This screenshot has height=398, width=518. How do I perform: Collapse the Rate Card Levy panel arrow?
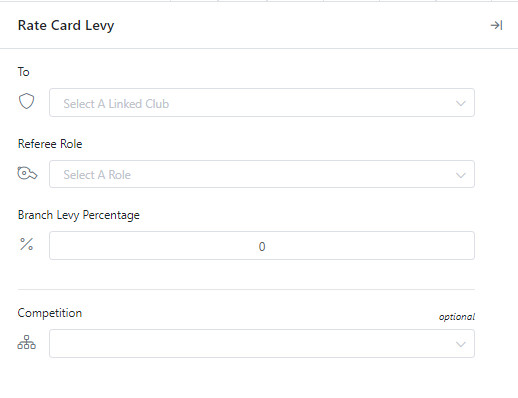click(496, 25)
